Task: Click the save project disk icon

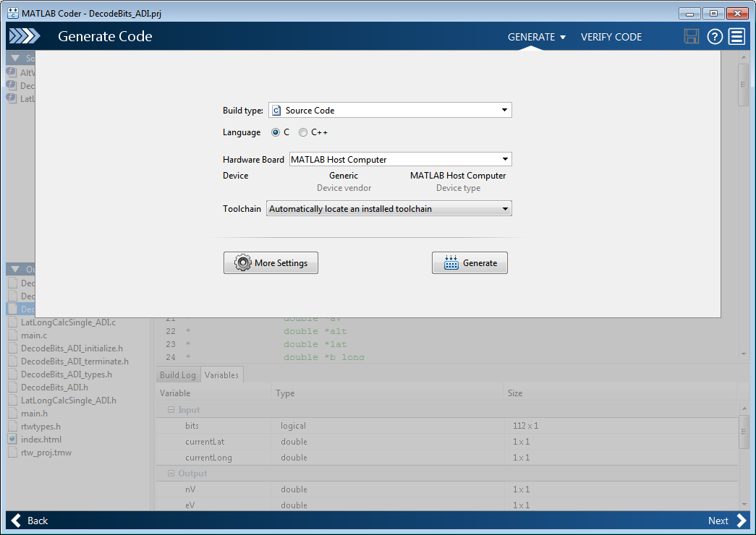Action: [692, 37]
